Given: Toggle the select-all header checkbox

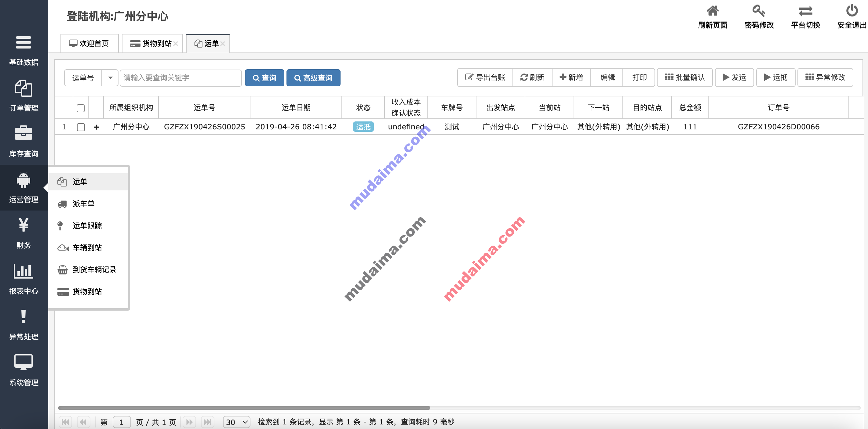Looking at the screenshot, I should click(81, 108).
